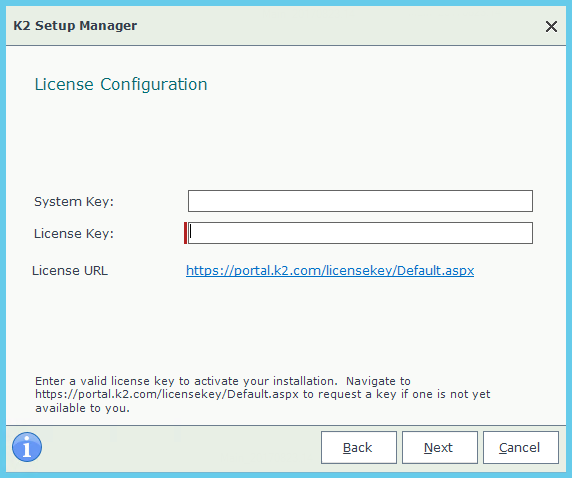Click the System Key label
572x478 pixels.
coord(74,201)
